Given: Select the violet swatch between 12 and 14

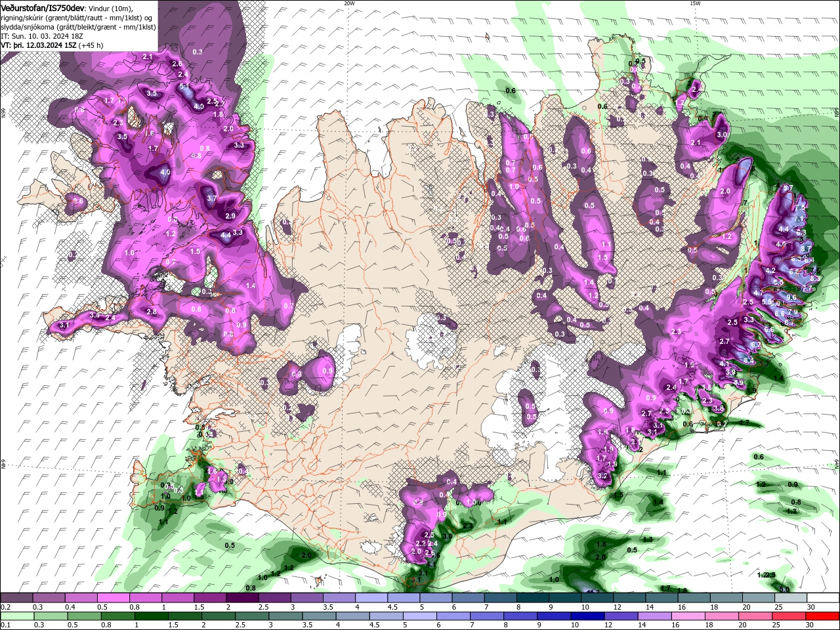Looking at the screenshot, I should [622, 616].
